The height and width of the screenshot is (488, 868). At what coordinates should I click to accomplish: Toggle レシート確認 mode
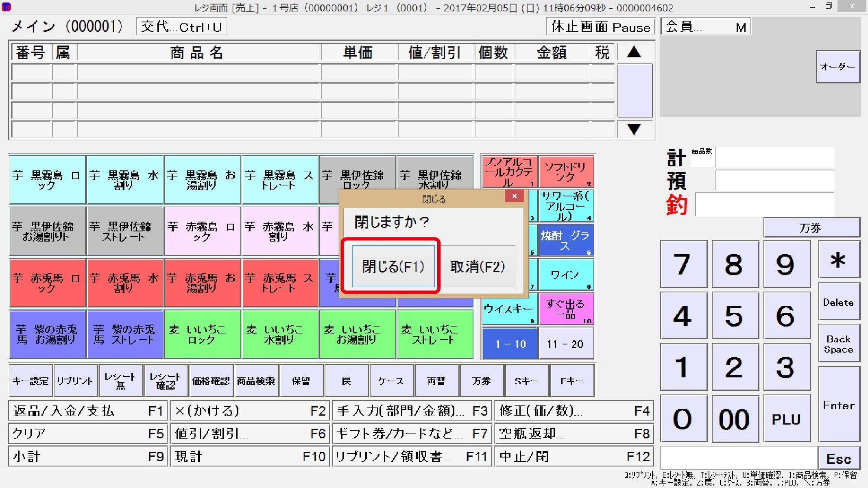pyautogui.click(x=166, y=381)
